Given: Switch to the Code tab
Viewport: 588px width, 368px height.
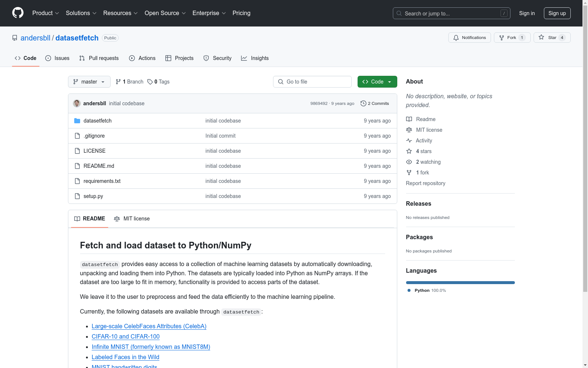Looking at the screenshot, I should 26,58.
